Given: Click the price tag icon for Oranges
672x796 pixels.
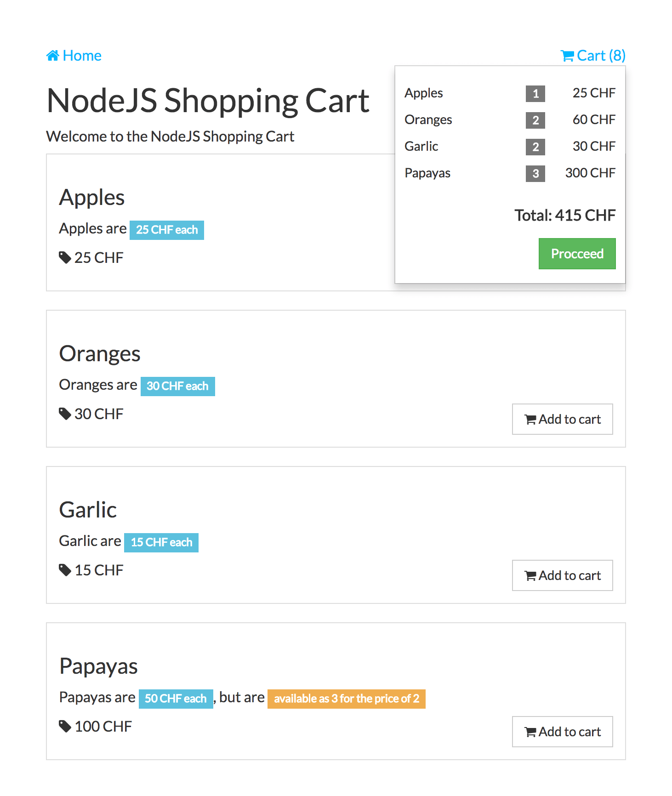Looking at the screenshot, I should [65, 414].
